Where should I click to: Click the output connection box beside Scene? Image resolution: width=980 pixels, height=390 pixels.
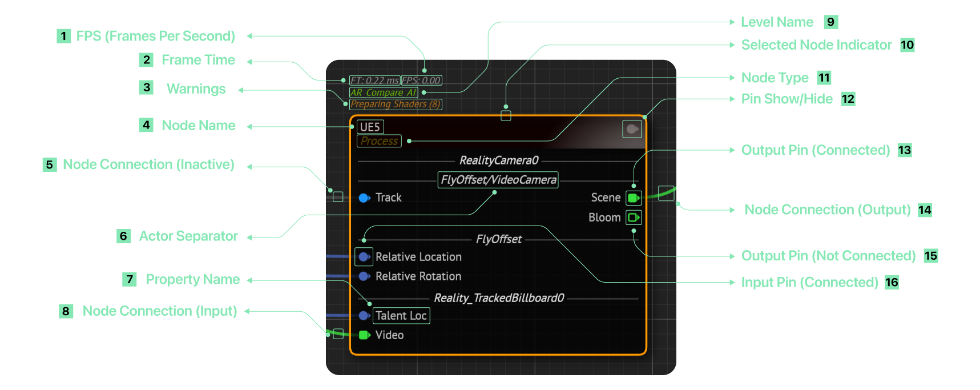click(x=666, y=193)
